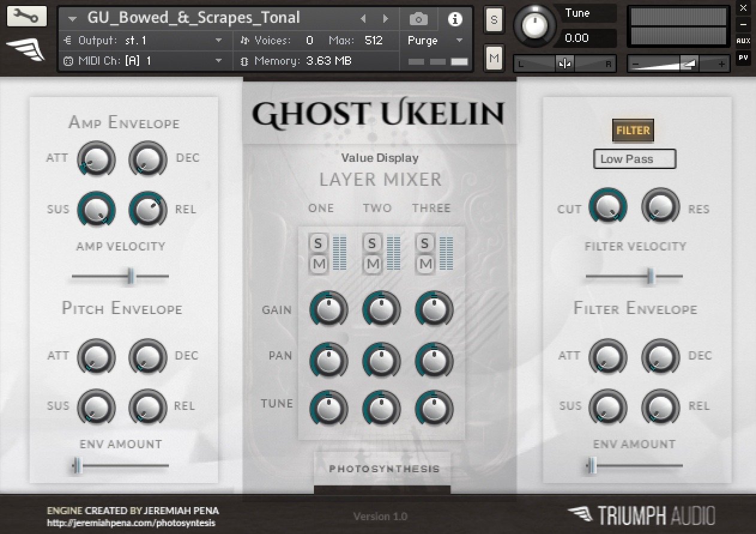Mute layer TWO
The width and height of the screenshot is (756, 534).
[x=372, y=263]
